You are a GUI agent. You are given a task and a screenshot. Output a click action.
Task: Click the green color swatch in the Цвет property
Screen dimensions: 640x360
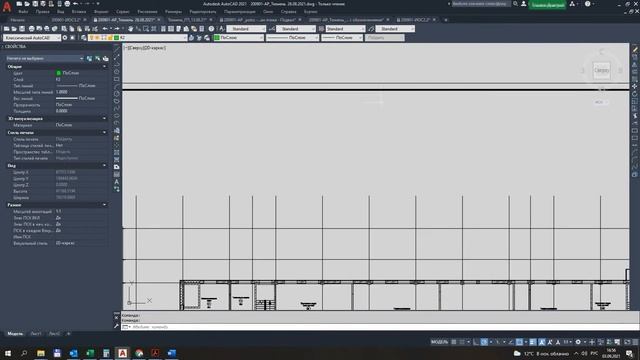click(x=58, y=73)
